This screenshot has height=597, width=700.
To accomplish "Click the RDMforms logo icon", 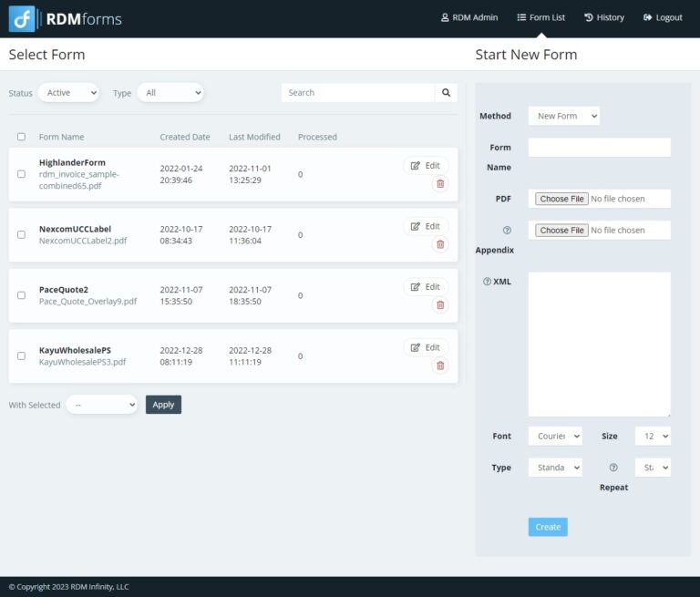I will pyautogui.click(x=22, y=19).
